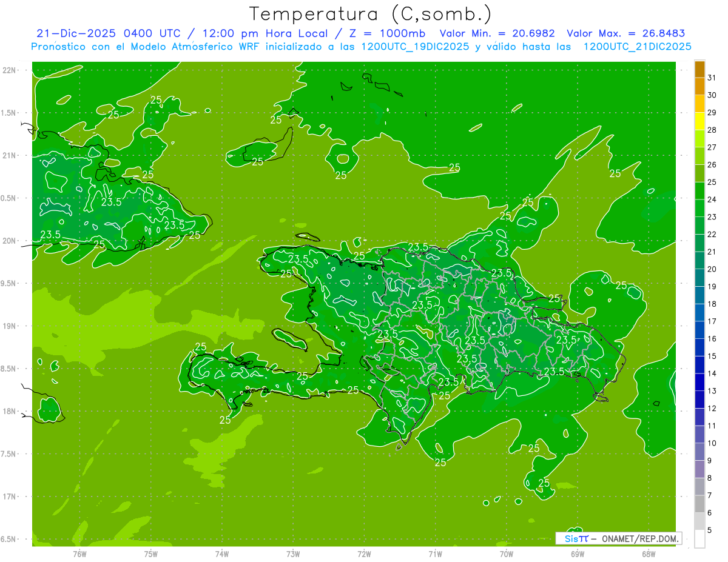Click the purple colorbar swatch between 9 and 10

699,452
